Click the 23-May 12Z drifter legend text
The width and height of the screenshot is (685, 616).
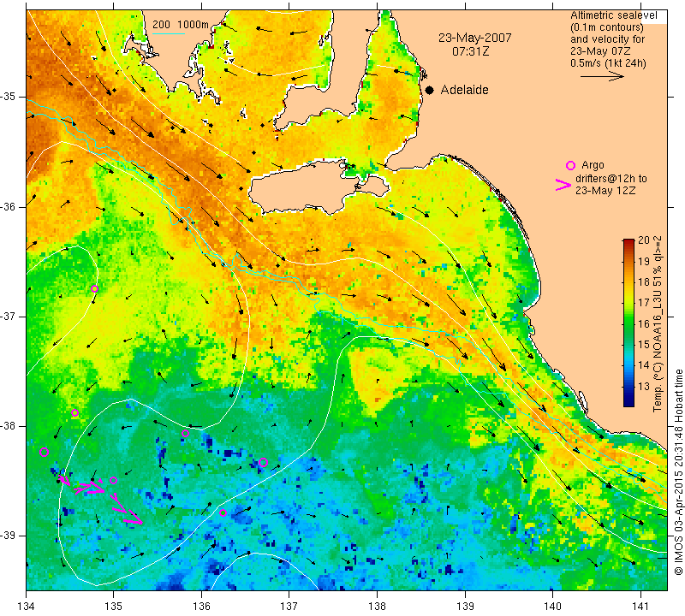click(x=605, y=190)
